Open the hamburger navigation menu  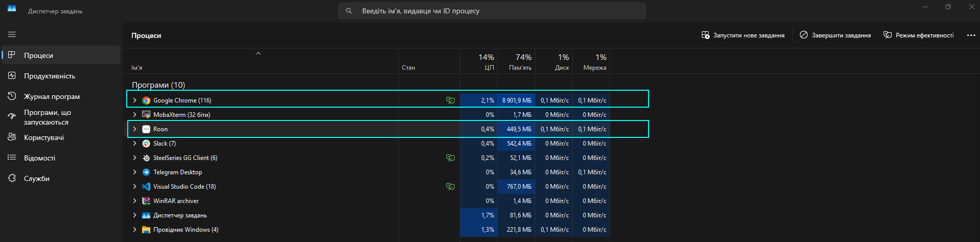12,34
